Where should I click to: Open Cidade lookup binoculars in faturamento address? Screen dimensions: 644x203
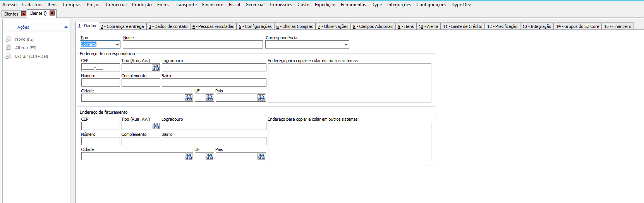point(189,156)
